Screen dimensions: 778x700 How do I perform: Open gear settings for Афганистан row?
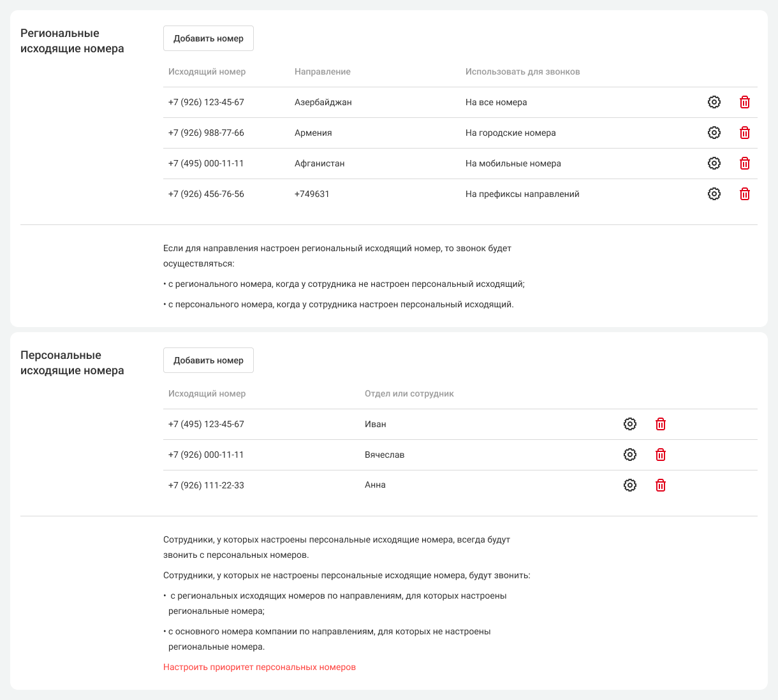click(714, 163)
